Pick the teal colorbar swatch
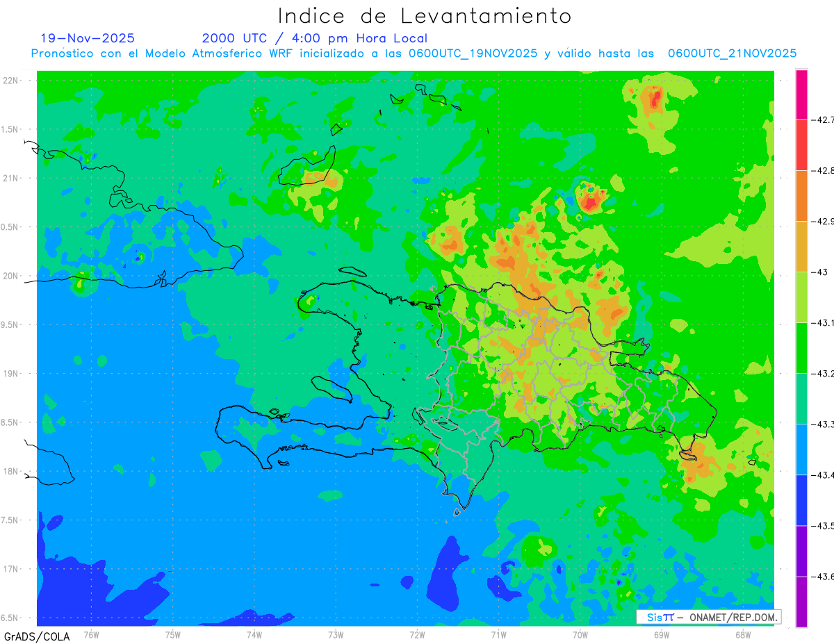The image size is (834, 644). [x=801, y=399]
